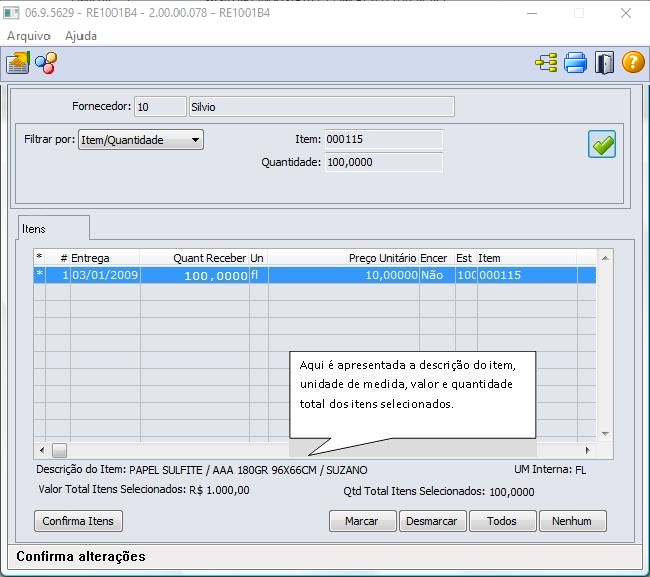Screen dimensions: 650x577
Task: Click the first toolbar icon with orange arrow
Action: click(18, 63)
